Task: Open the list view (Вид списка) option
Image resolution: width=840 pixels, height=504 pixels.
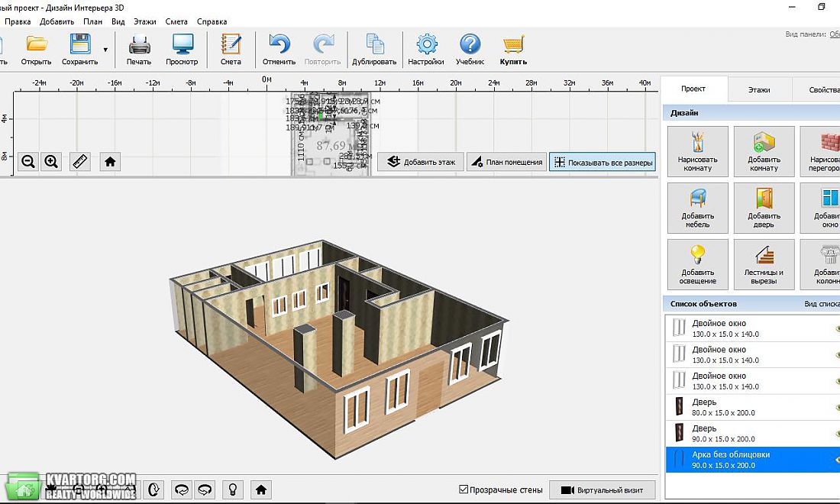Action: [x=822, y=304]
